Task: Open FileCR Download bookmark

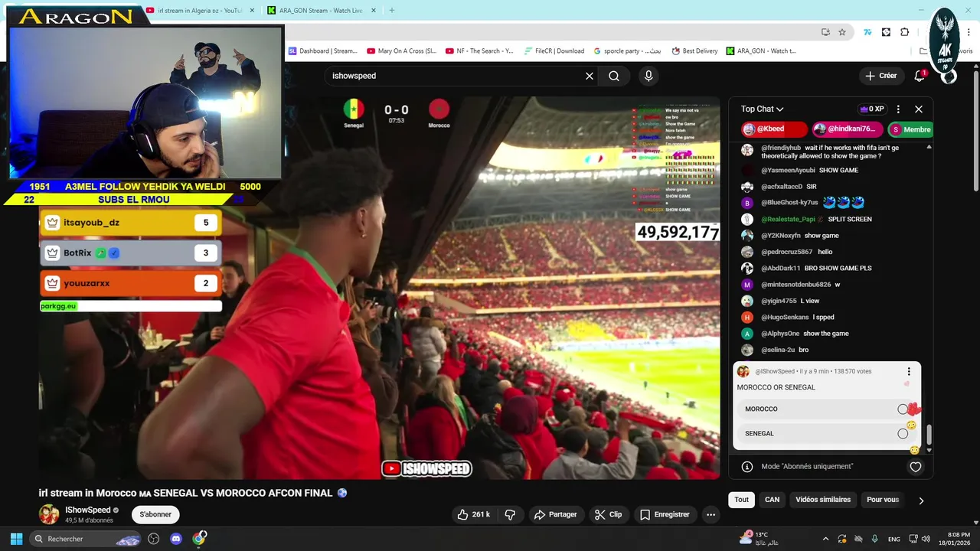Action: pos(554,51)
